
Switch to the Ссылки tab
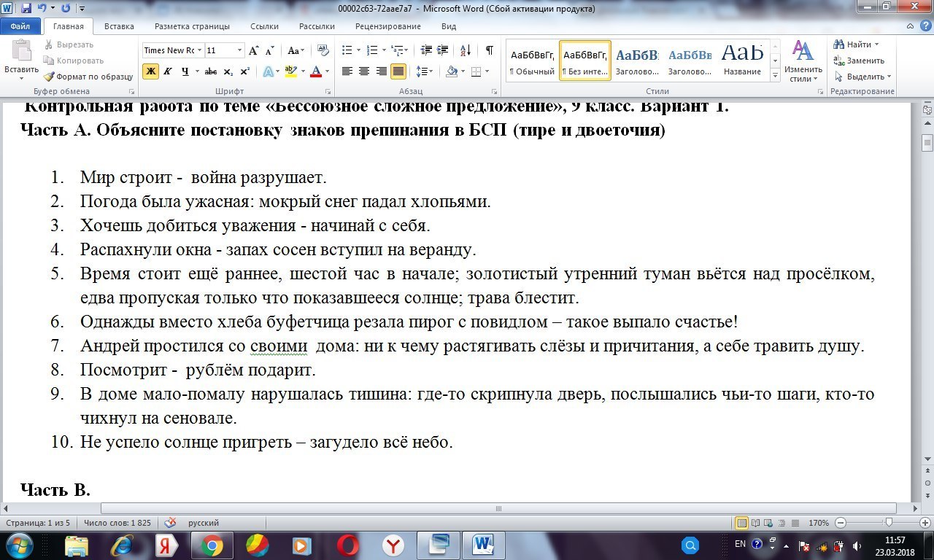coord(264,26)
